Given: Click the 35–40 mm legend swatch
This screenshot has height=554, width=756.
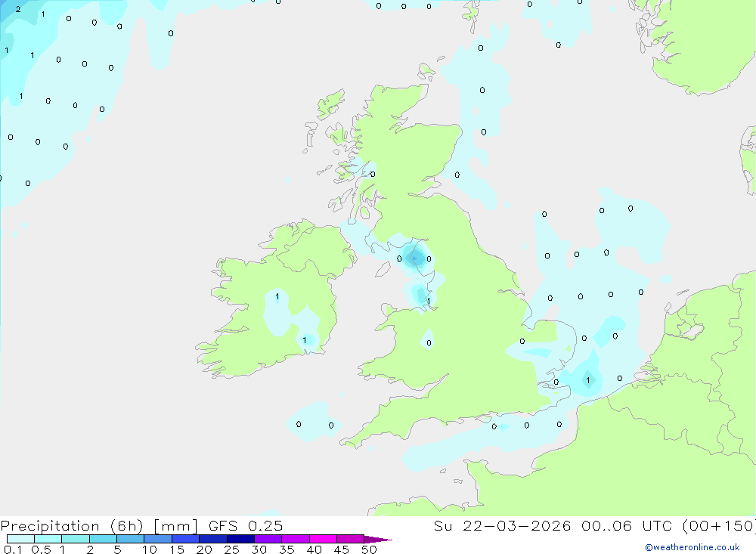Looking at the screenshot, I should 296,539.
